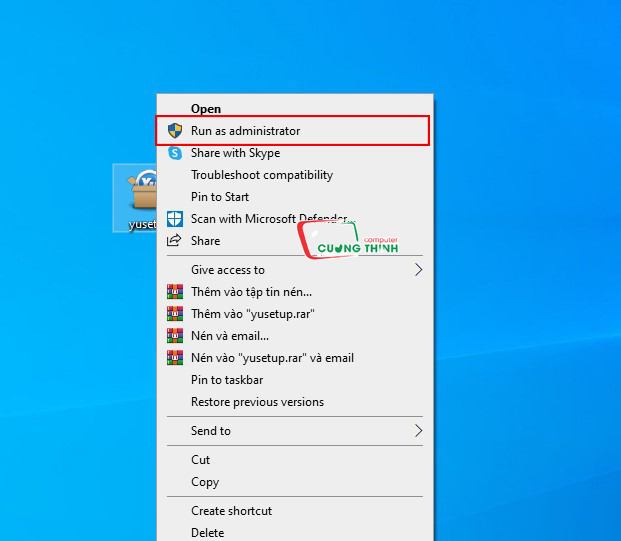621x541 pixels.
Task: Choose Pin to Start
Action: 295,196
